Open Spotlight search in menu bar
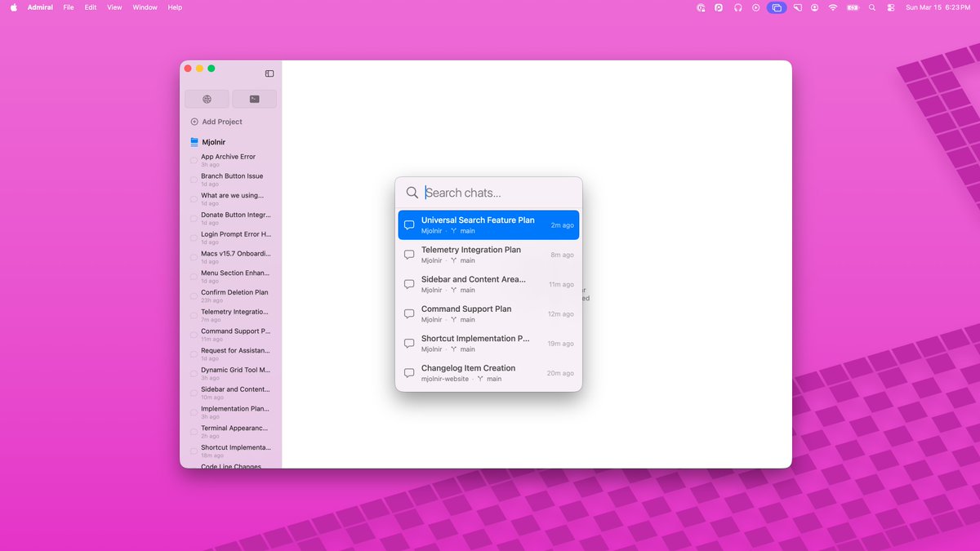Viewport: 980px width, 551px height. pyautogui.click(x=872, y=7)
